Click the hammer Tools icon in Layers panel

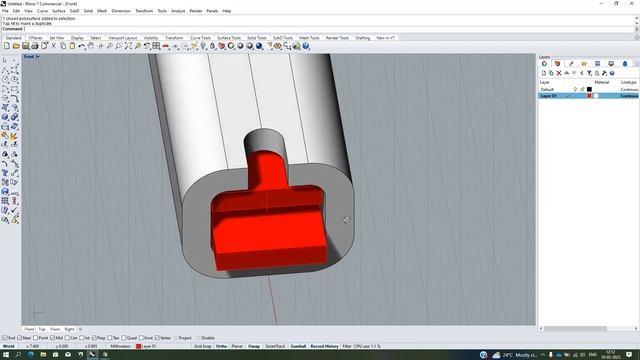click(x=604, y=73)
